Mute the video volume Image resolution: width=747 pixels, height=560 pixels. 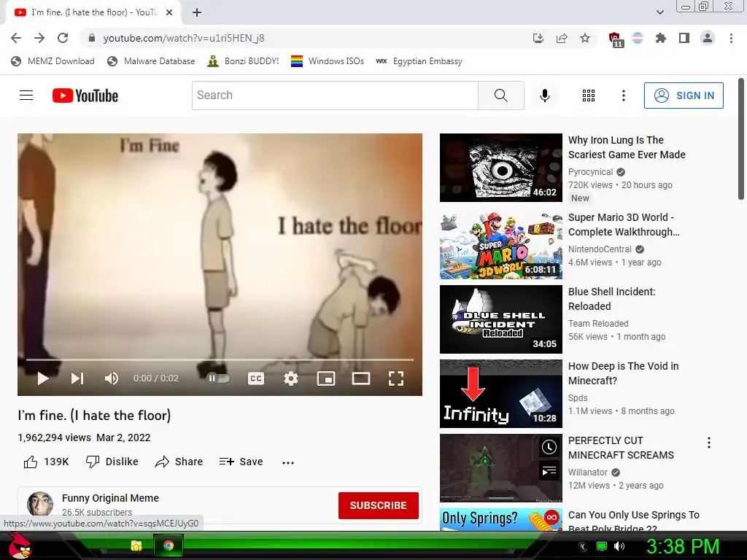(112, 378)
